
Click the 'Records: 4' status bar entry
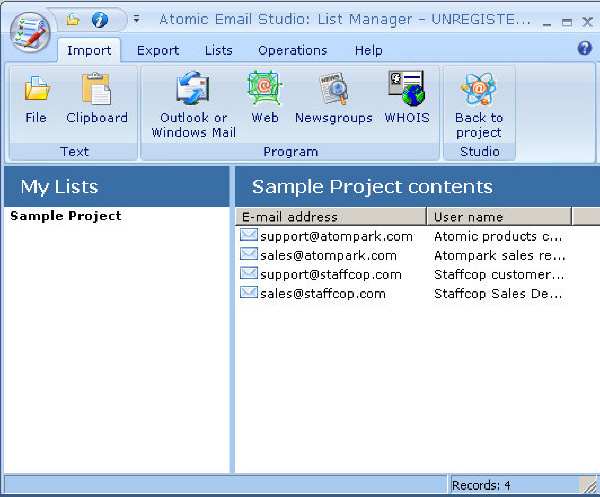coord(481,486)
